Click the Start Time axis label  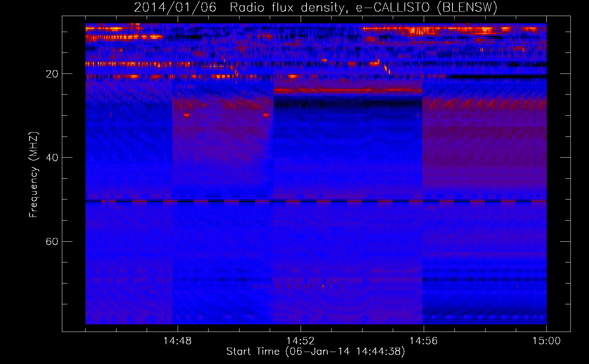point(316,351)
